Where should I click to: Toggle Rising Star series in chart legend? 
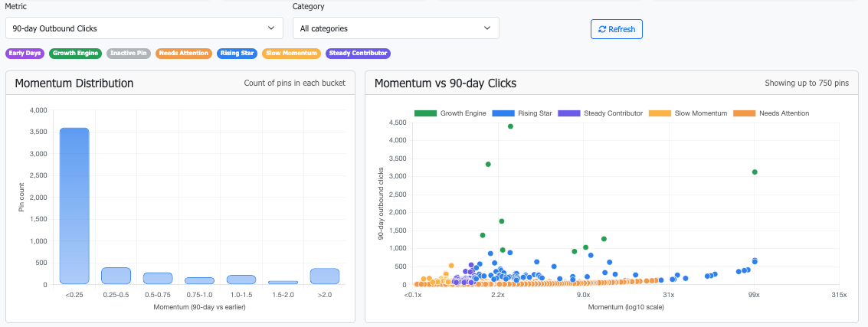coord(525,113)
